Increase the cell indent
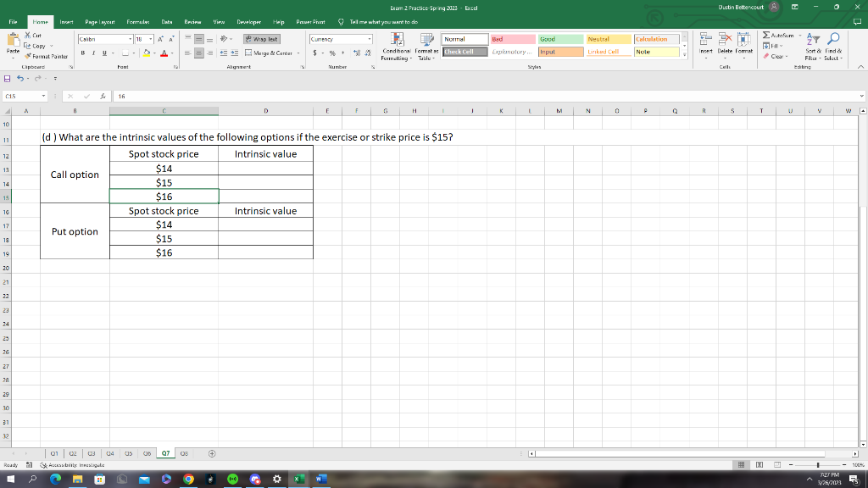Screen dimensions: 868x488 coord(235,53)
